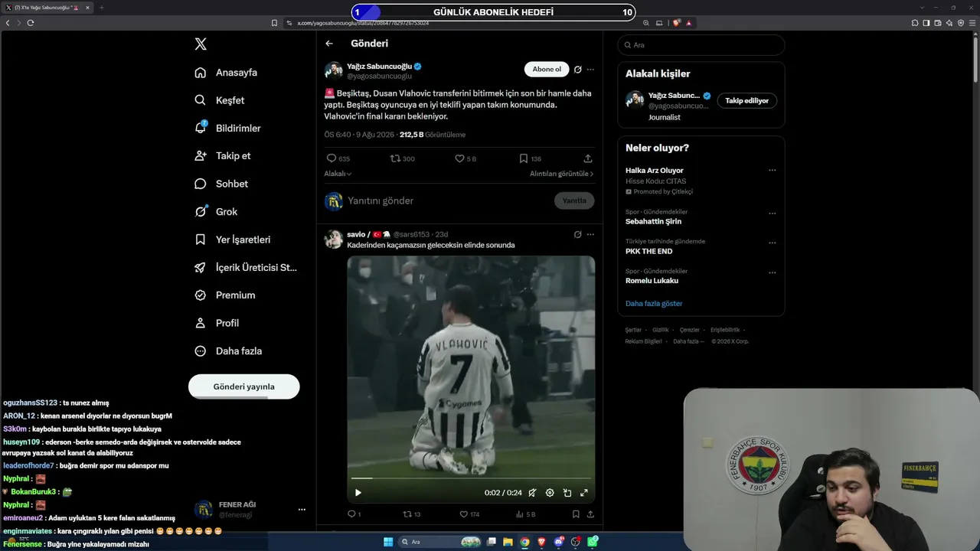980x551 pixels.
Task: Click Grok icon on Yağız's post
Action: pos(578,70)
